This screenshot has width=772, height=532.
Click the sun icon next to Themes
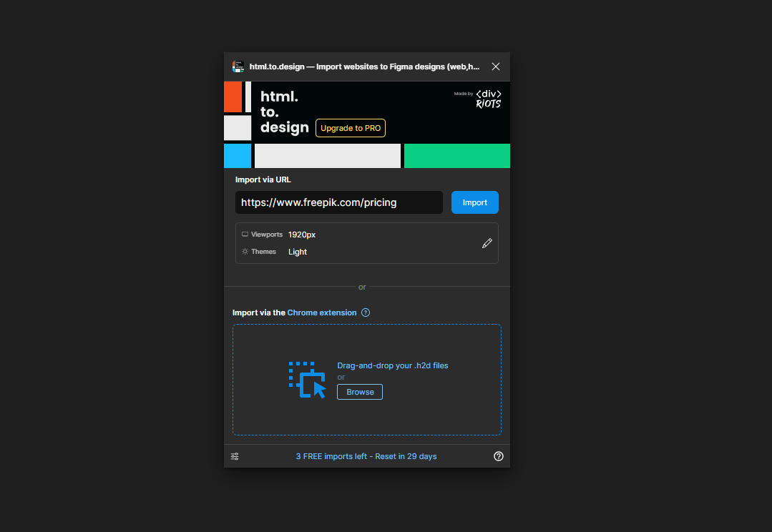click(245, 251)
